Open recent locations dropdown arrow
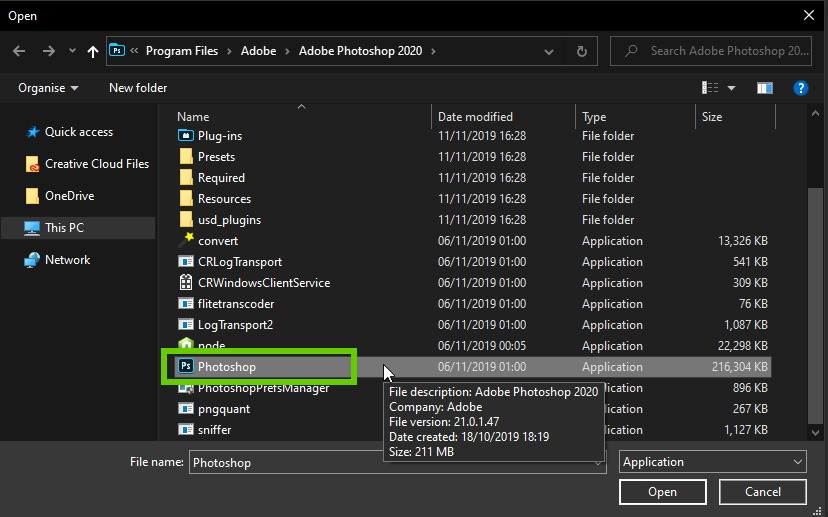The width and height of the screenshot is (828, 517). click(72, 51)
